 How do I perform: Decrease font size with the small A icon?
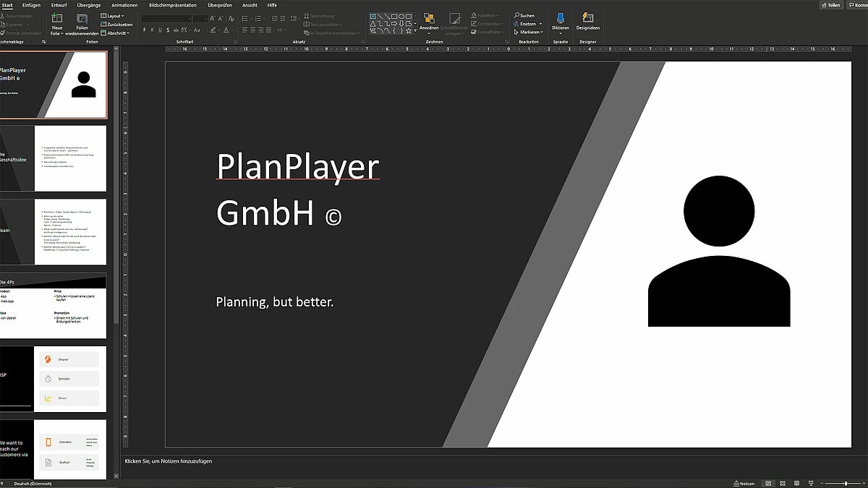click(x=220, y=19)
